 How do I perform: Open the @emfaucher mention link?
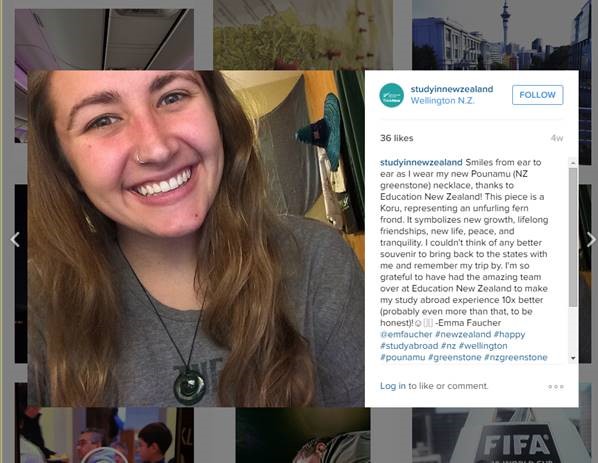(406, 334)
